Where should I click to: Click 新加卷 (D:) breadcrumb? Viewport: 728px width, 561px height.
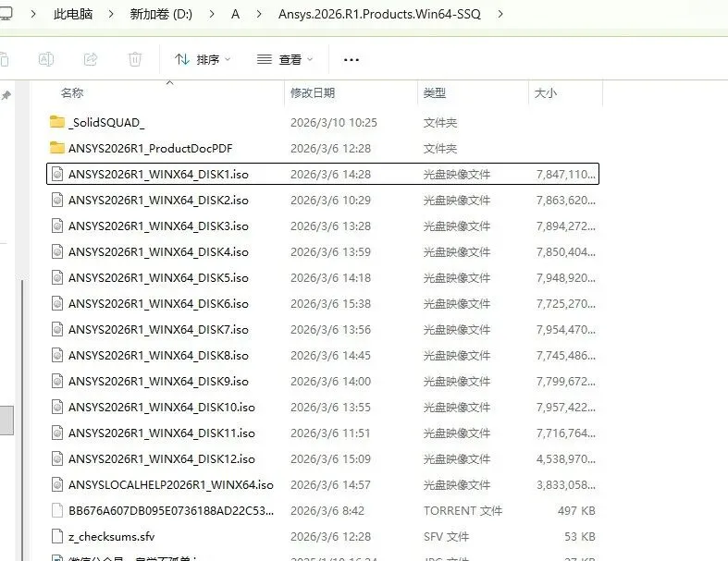coord(161,15)
